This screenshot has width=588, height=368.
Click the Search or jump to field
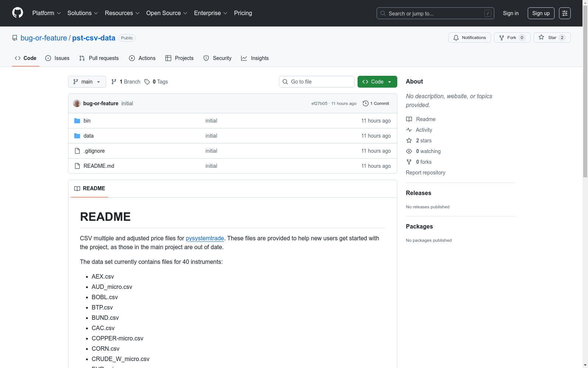tap(435, 13)
